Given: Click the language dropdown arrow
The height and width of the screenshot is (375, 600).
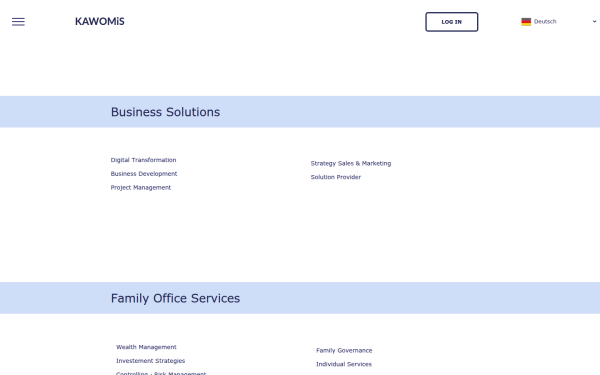Looking at the screenshot, I should click(x=594, y=22).
